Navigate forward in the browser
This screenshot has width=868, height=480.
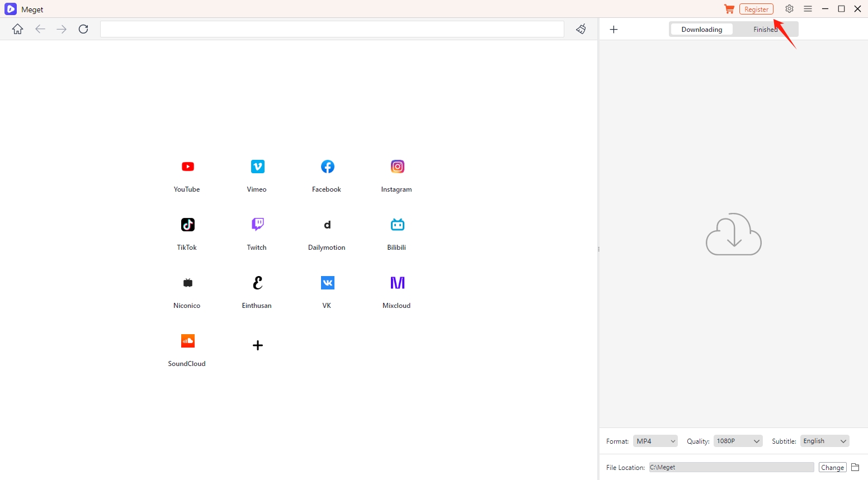click(x=62, y=29)
